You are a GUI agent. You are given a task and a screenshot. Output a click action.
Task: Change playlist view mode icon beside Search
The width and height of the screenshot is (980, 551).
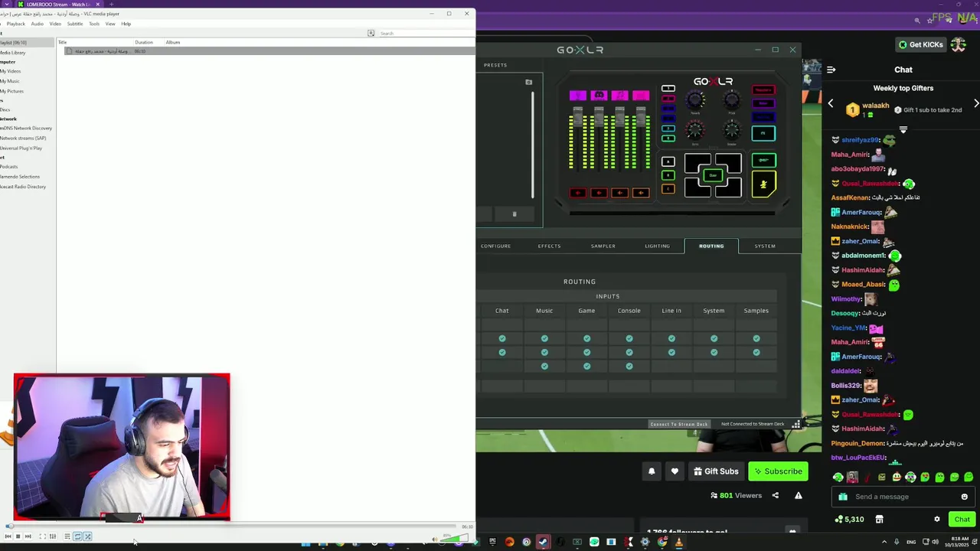pos(371,33)
